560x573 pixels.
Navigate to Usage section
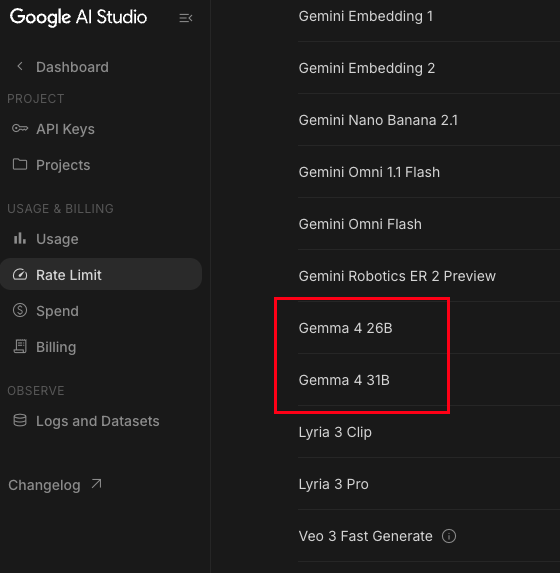click(x=57, y=239)
